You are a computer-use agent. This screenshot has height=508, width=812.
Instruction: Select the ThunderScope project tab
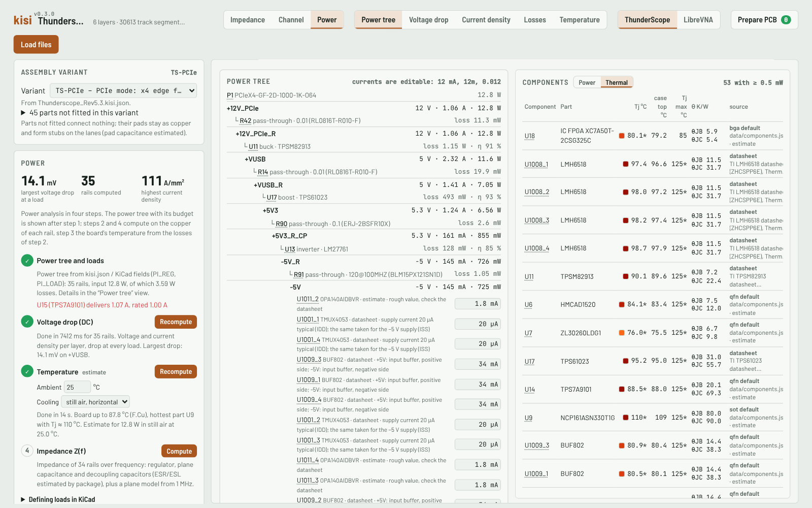click(647, 20)
